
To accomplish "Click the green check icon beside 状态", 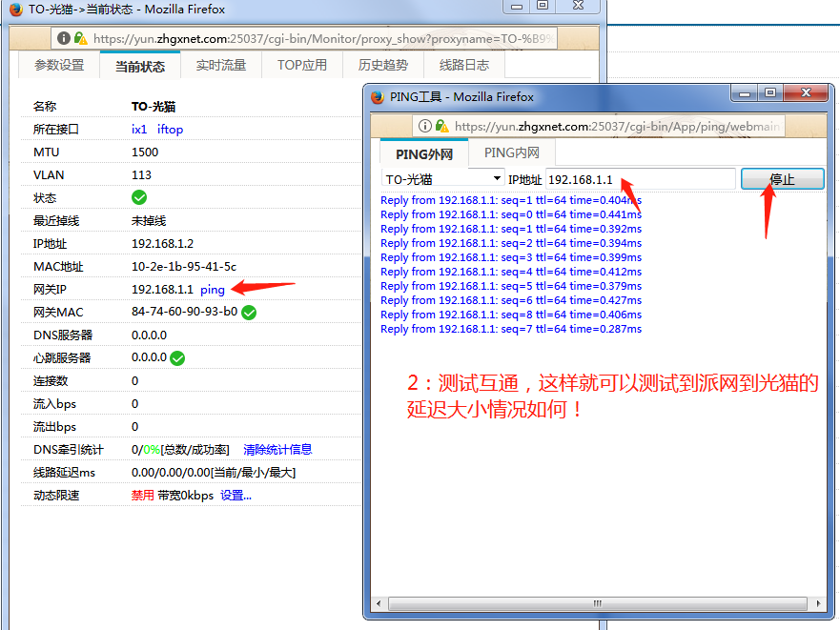I will pyautogui.click(x=139, y=197).
